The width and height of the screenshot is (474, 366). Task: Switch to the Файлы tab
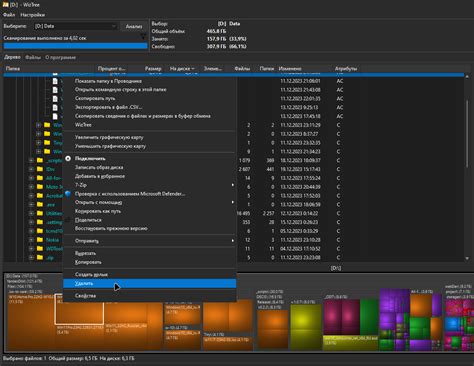pos(33,57)
